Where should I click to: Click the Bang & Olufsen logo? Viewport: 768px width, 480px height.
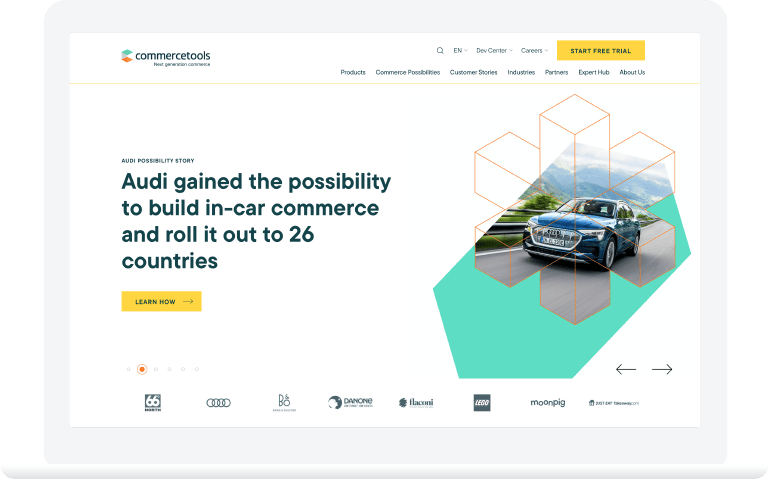(x=284, y=403)
